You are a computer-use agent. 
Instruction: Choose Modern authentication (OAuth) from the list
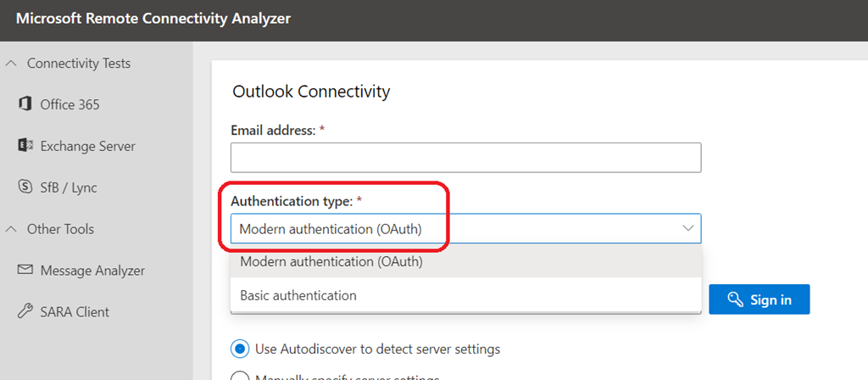[x=331, y=262]
